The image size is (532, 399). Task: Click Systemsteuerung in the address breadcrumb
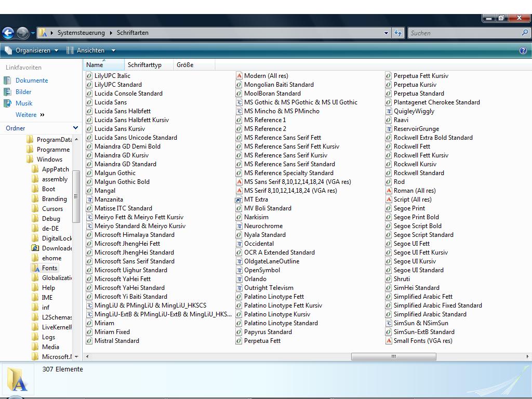[81, 33]
